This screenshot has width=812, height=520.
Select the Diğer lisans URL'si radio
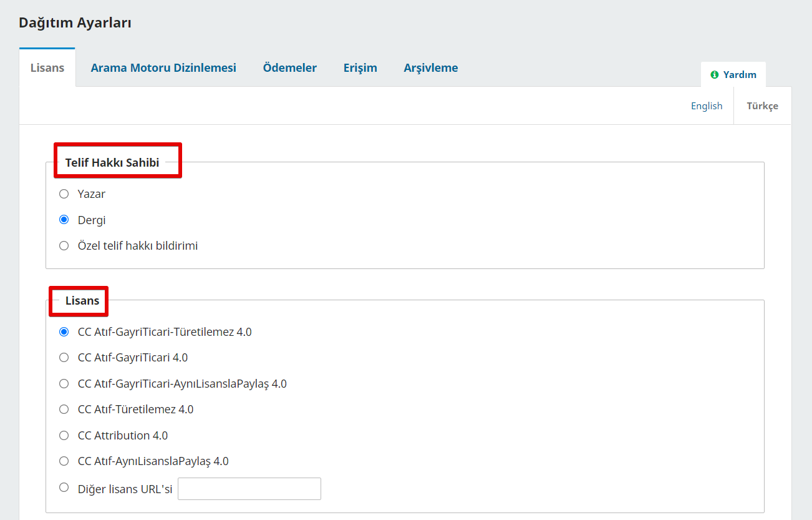pos(64,488)
